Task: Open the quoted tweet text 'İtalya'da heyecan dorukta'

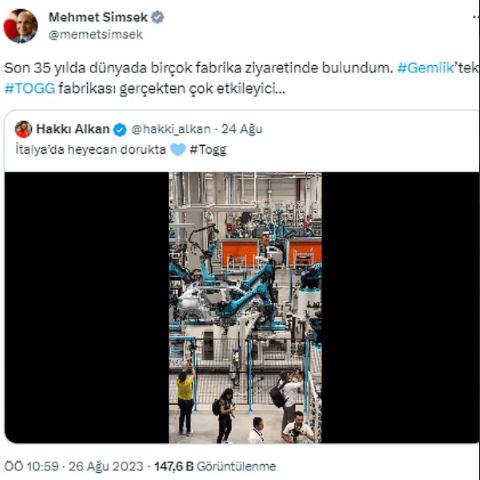Action: [91, 150]
